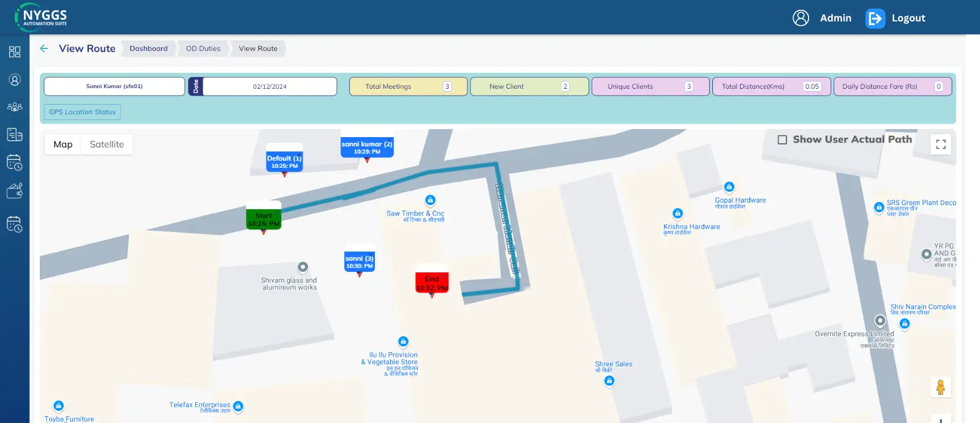Open the reports document icon in sidebar
The width and height of the screenshot is (980, 423).
coord(15,135)
